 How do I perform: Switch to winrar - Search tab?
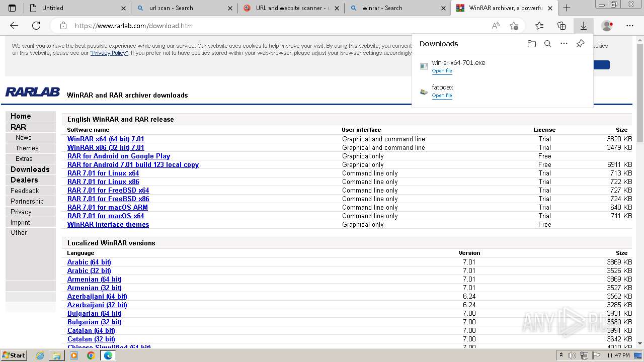tap(397, 8)
